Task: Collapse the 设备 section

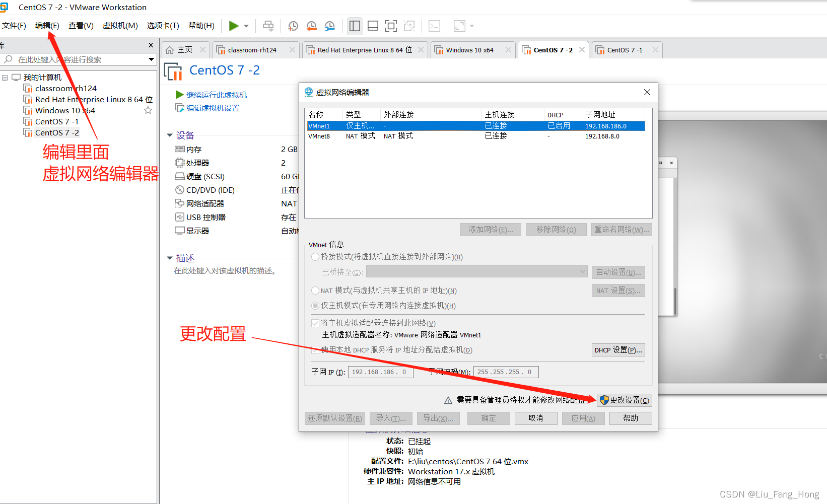Action: point(170,135)
